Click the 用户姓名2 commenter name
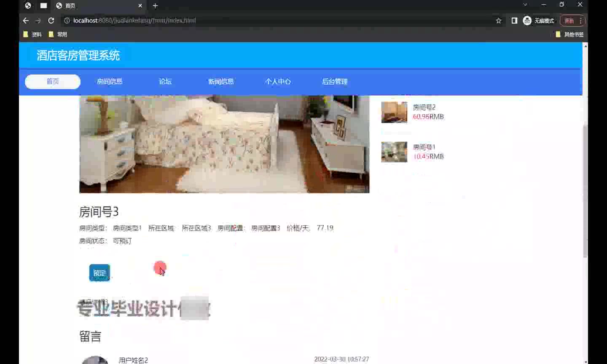Image resolution: width=607 pixels, height=364 pixels. pyautogui.click(x=133, y=360)
